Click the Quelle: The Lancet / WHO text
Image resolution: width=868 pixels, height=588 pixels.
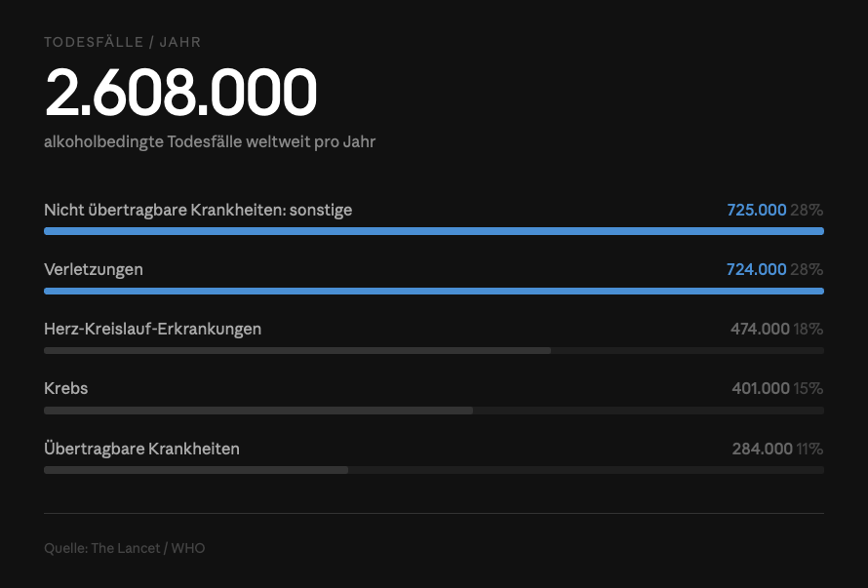(125, 548)
